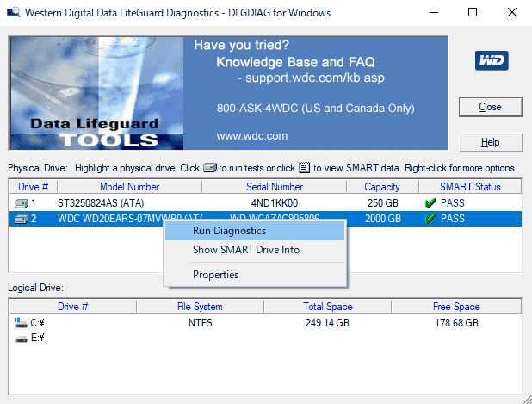Click the logical Drive # column header
Screen dimensions: 532x404
point(72,307)
